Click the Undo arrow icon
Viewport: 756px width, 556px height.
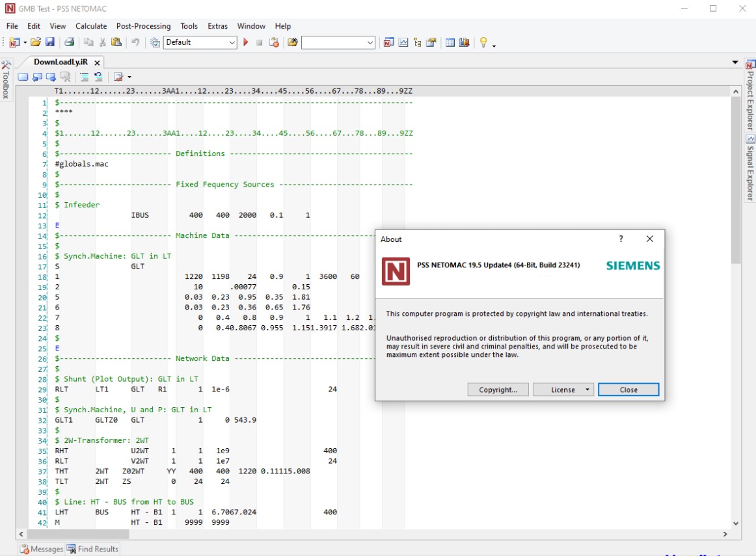point(135,42)
